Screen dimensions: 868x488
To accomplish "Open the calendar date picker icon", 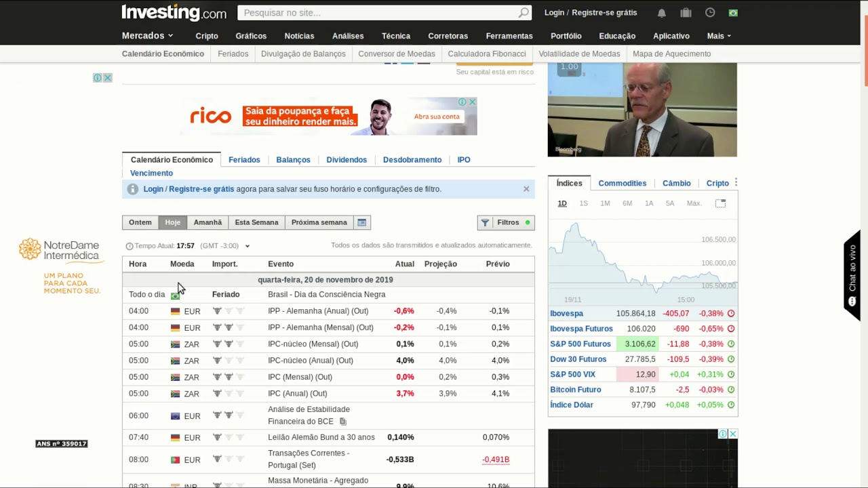I will point(362,222).
